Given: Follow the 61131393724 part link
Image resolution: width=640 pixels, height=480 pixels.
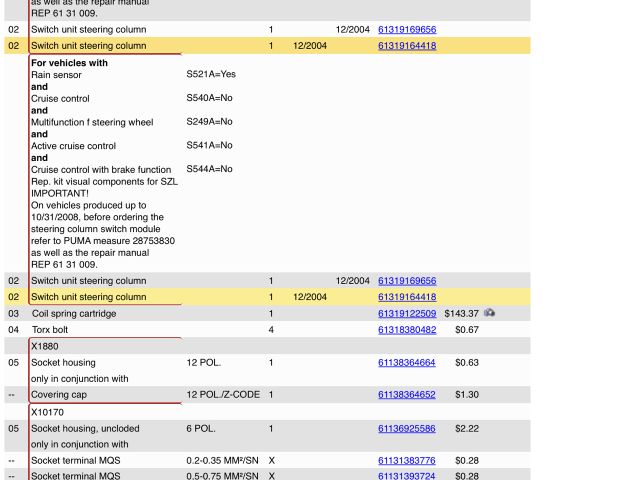Looking at the screenshot, I should point(406,476).
